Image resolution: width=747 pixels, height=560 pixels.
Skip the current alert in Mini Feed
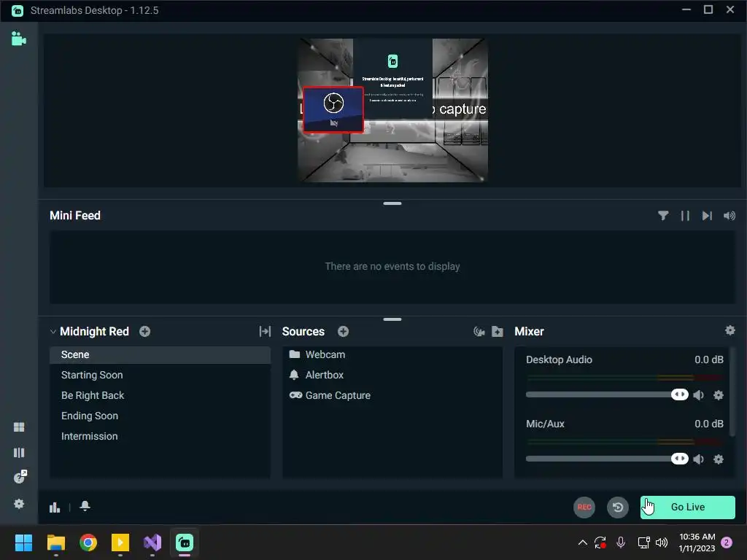(x=707, y=216)
